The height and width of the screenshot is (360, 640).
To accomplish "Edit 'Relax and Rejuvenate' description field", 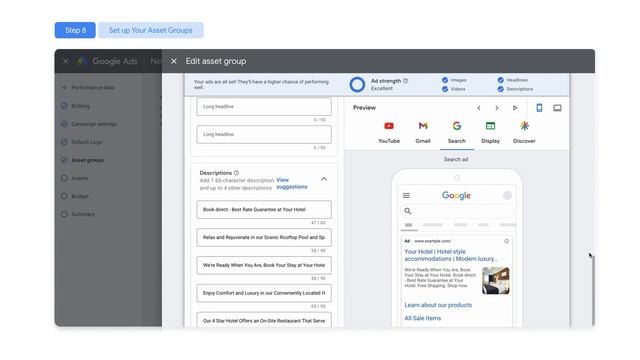I will tap(264, 237).
